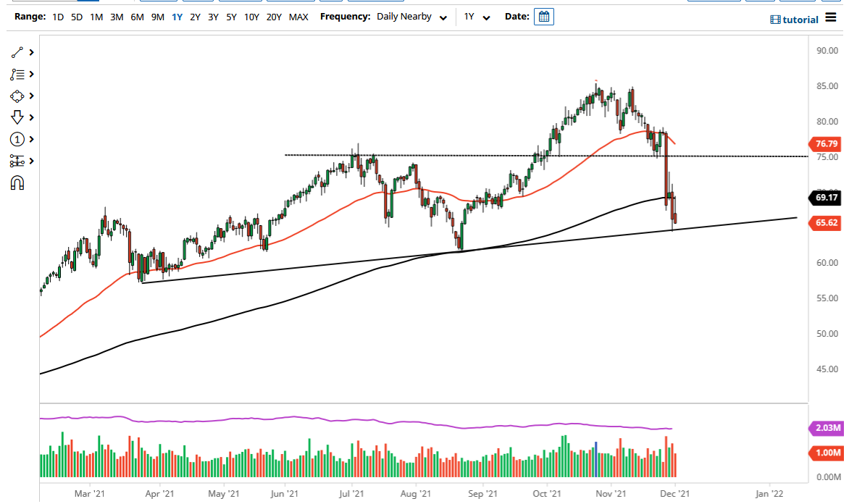Toggle the magnet snap tool
The height and width of the screenshot is (504, 849).
[16, 182]
